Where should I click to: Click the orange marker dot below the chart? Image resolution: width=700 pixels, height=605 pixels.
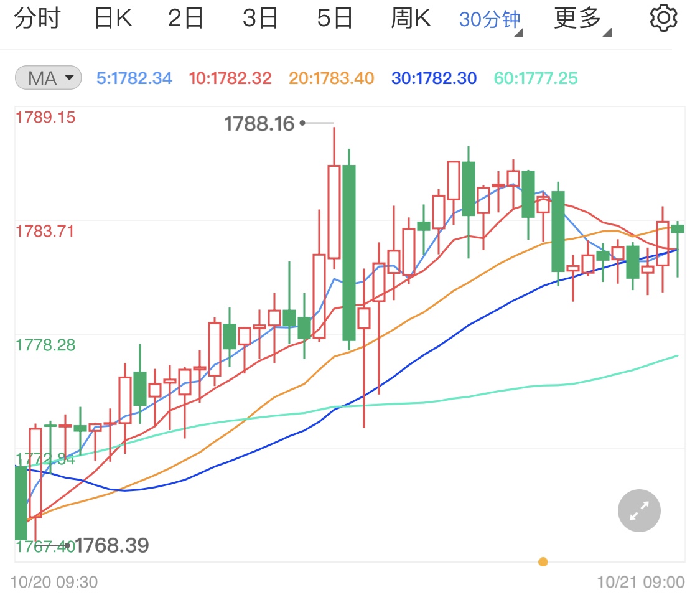pyautogui.click(x=543, y=561)
